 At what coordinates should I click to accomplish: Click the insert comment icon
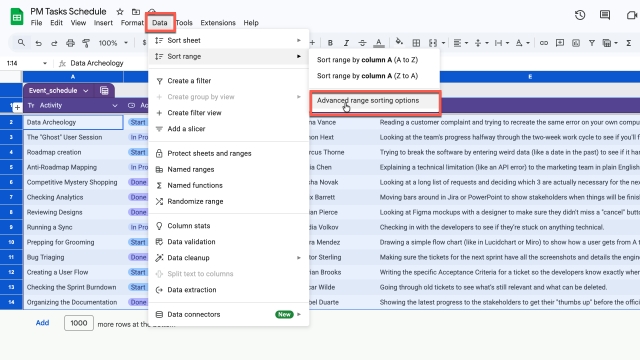(x=560, y=43)
